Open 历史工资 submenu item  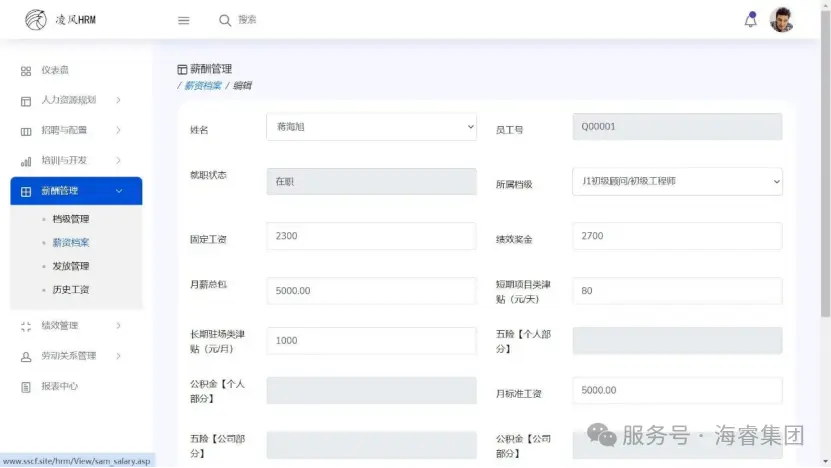click(x=71, y=290)
